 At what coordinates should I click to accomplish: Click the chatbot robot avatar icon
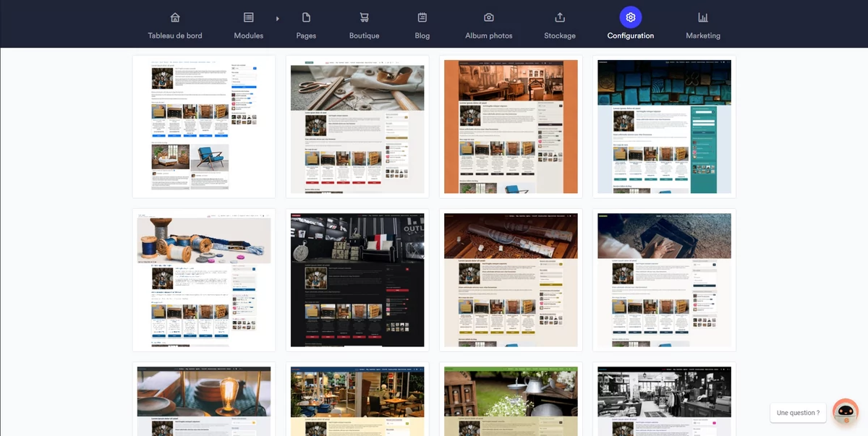846,411
